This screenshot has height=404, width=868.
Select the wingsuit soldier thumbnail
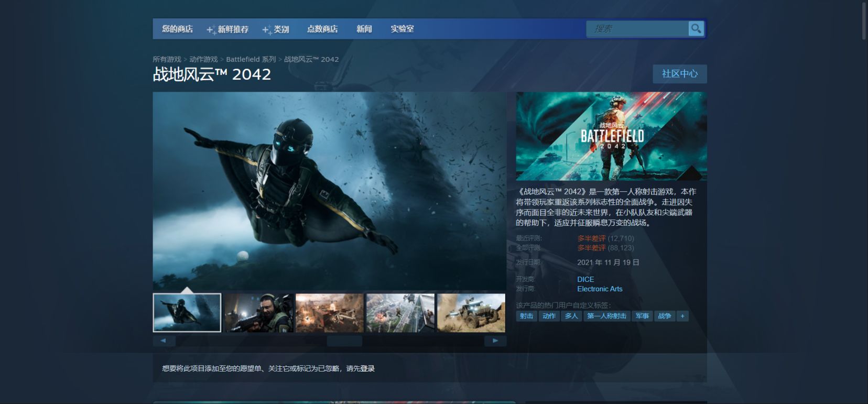(187, 313)
